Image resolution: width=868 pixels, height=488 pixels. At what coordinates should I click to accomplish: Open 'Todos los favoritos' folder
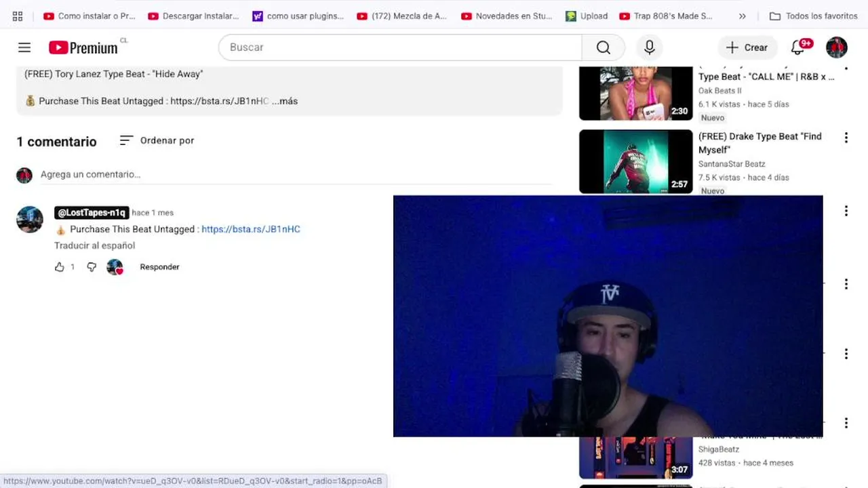[813, 16]
